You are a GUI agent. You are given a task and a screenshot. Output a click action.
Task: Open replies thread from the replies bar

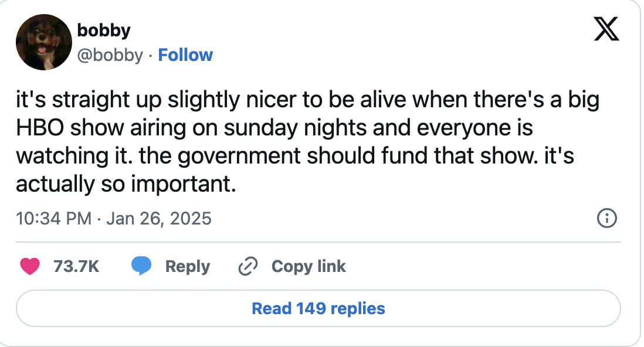tap(317, 308)
